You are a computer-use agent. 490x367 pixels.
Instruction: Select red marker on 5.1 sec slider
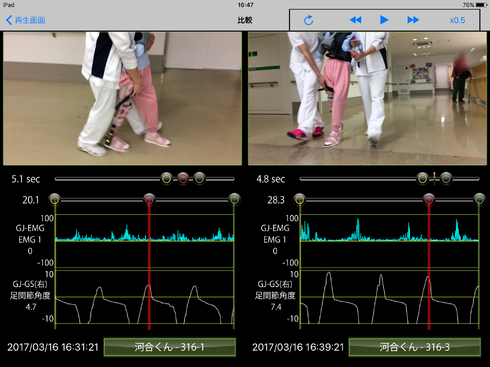[183, 179]
